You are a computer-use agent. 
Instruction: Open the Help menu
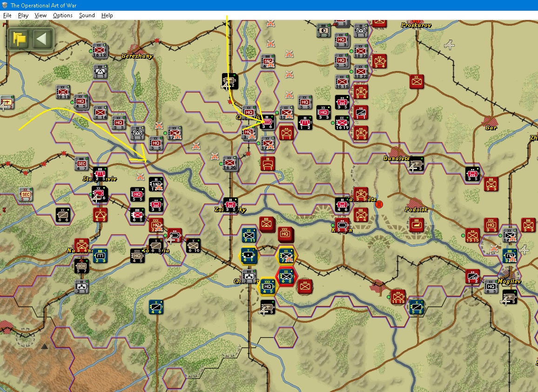(107, 15)
